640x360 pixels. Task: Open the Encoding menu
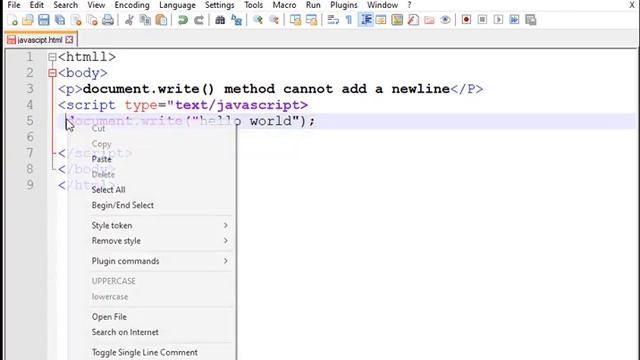132,5
